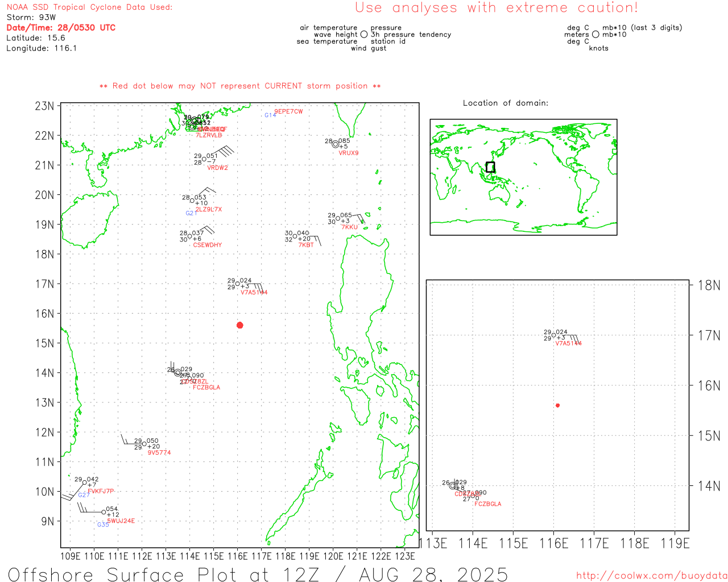Click the 'Location of domain:' label
The width and height of the screenshot is (728, 582).
pyautogui.click(x=506, y=103)
